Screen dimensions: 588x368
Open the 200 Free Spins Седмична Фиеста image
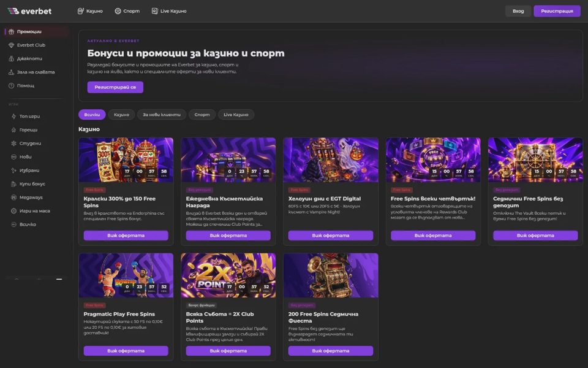(331, 275)
